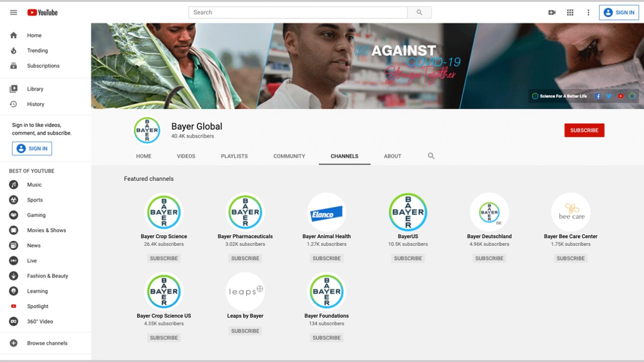Open Bayer Global channel avatar
Screen dimensions: 644x362
point(147,130)
